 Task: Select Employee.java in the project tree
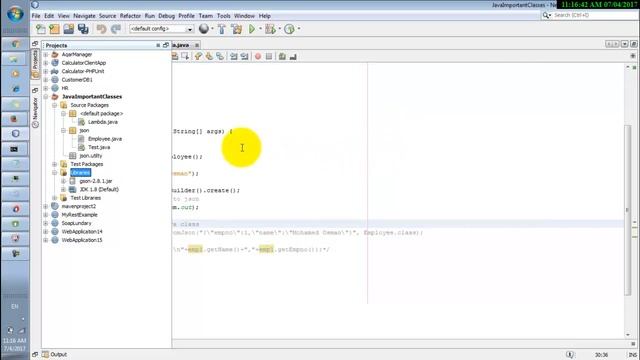coord(104,139)
